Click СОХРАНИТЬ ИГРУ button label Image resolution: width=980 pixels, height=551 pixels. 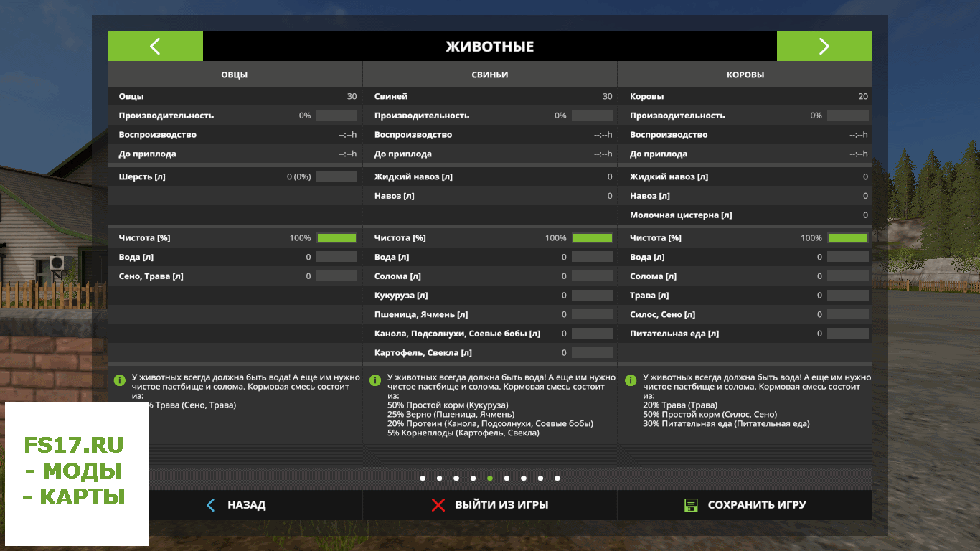pos(757,505)
